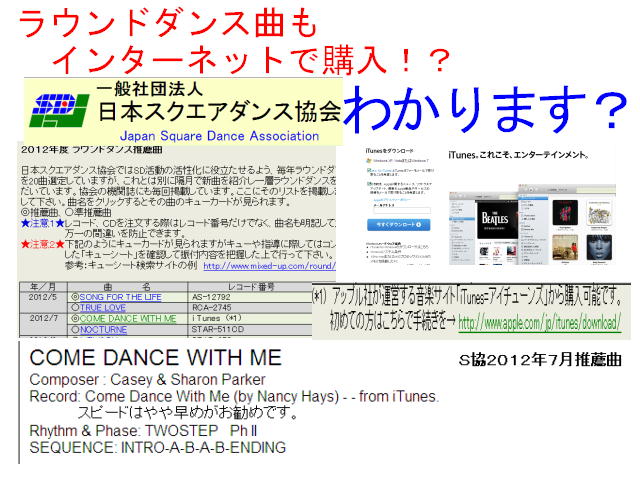Click the arrow icon on the download button
This screenshot has width=640, height=480.
tap(418, 224)
